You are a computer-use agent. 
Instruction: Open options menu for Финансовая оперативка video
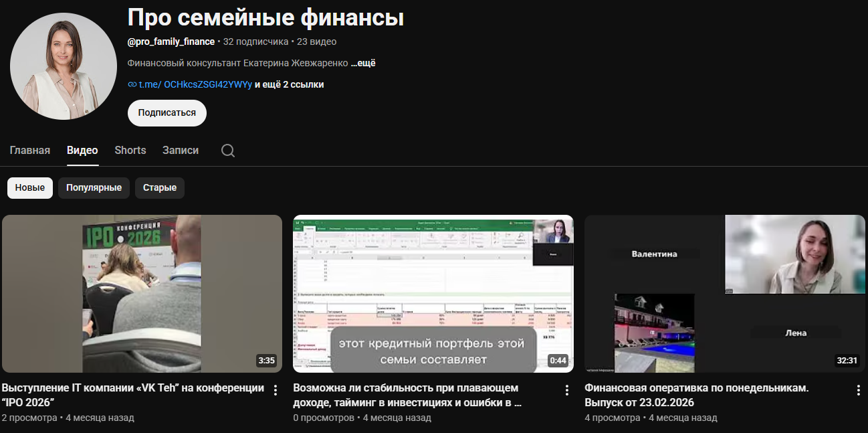(x=859, y=390)
